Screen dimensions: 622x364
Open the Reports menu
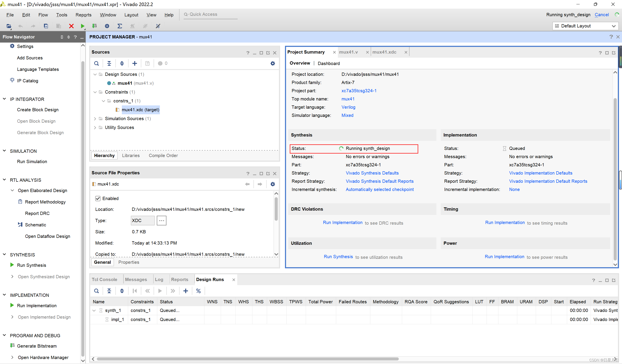[x=83, y=15]
